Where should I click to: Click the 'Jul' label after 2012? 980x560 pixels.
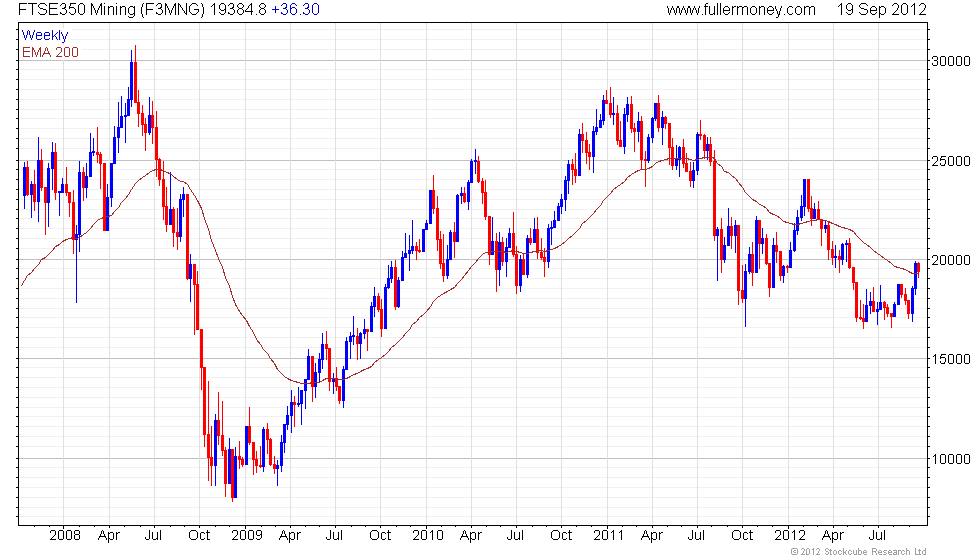(x=878, y=536)
